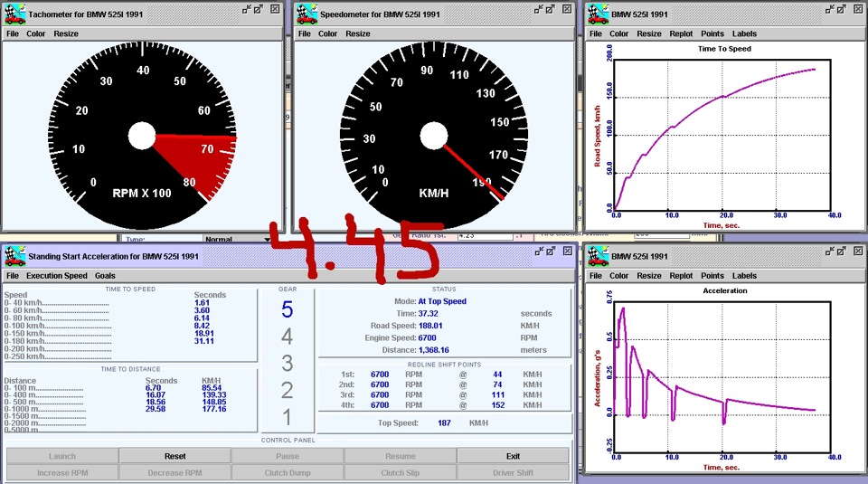Open Points menu in Acceleration graph window
Viewport: 868px width, 484px height.
point(712,276)
